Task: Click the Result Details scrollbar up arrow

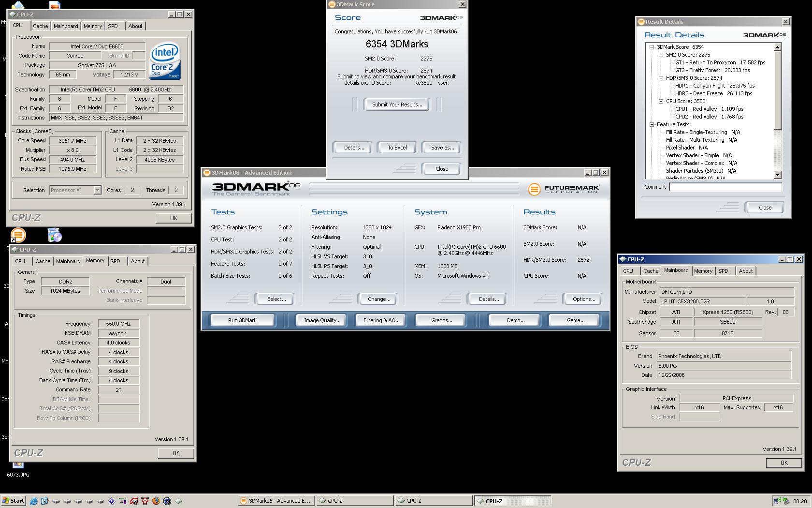Action: 778,47
